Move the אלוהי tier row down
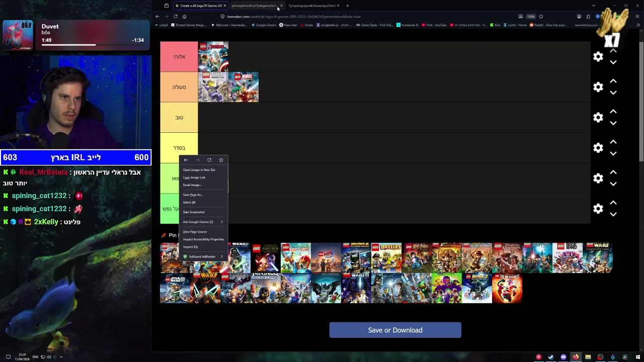 613,62
